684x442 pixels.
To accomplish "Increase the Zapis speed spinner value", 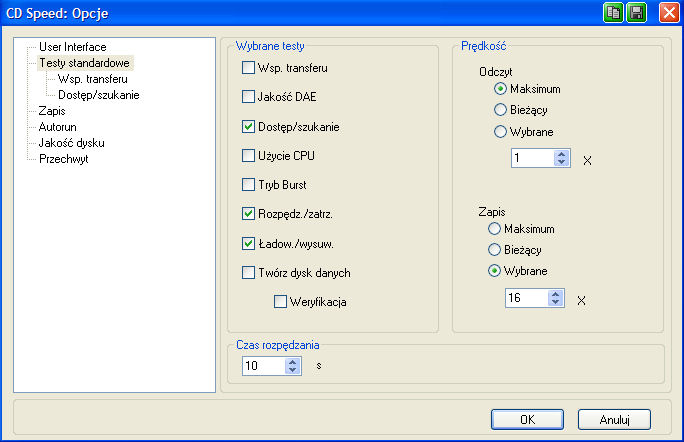I will coord(555,294).
